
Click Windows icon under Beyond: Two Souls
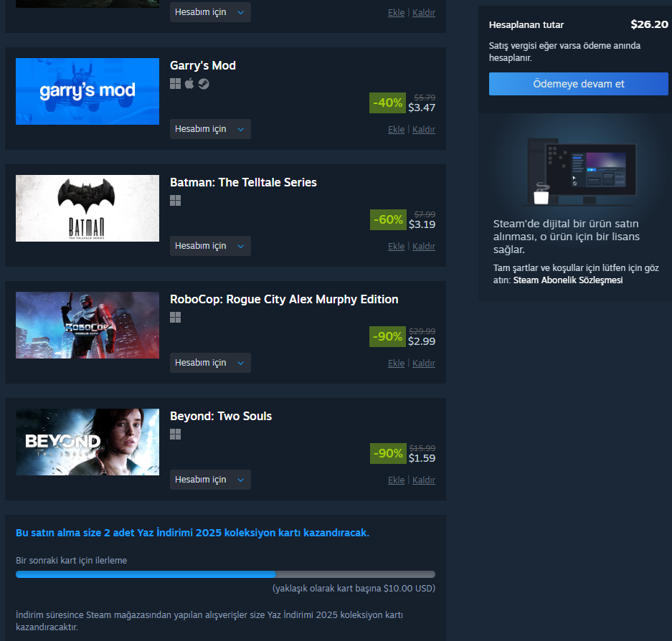[175, 435]
